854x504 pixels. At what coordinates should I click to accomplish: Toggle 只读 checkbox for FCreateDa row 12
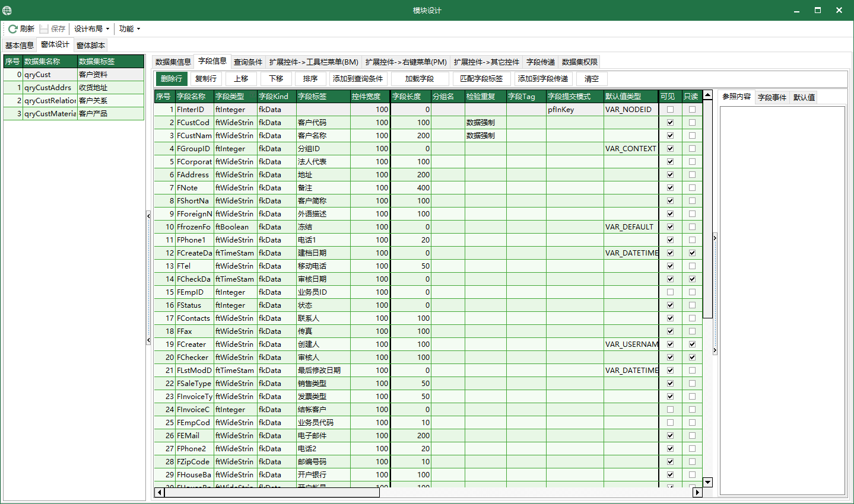click(x=692, y=253)
